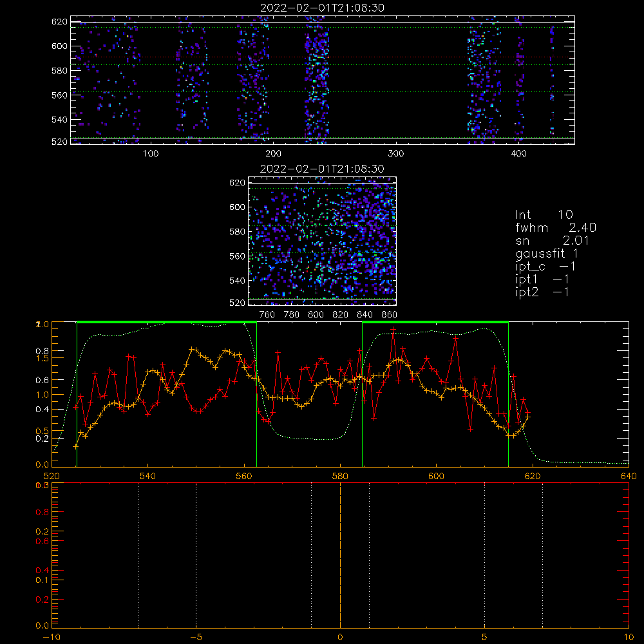Click y-axis label 580 on middle image
The image size is (644, 644).
pyautogui.click(x=237, y=232)
